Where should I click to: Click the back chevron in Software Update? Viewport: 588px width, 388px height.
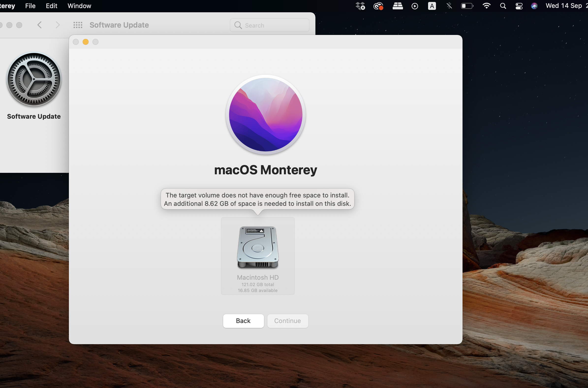pos(39,25)
